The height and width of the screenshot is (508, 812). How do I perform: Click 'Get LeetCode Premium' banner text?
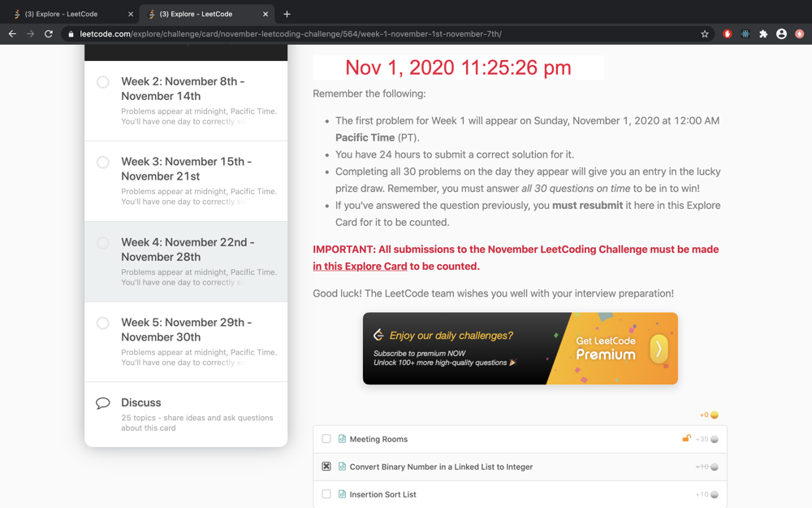point(606,349)
